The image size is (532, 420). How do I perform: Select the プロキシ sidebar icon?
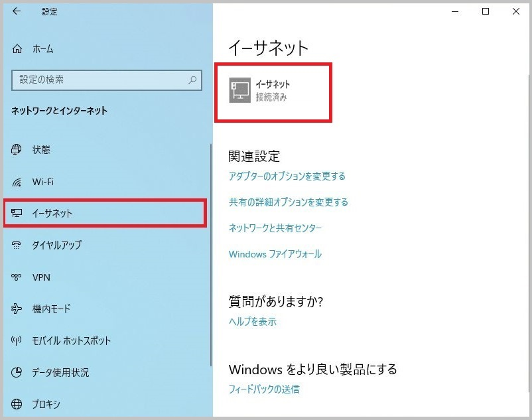pyautogui.click(x=17, y=404)
